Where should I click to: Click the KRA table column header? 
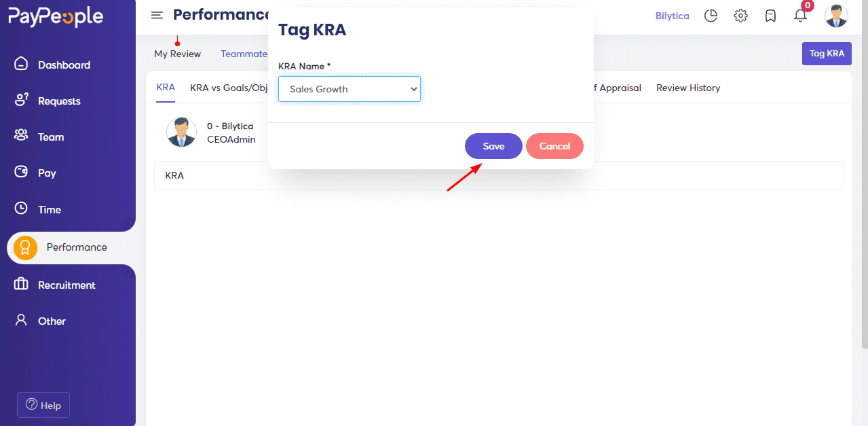pos(174,175)
